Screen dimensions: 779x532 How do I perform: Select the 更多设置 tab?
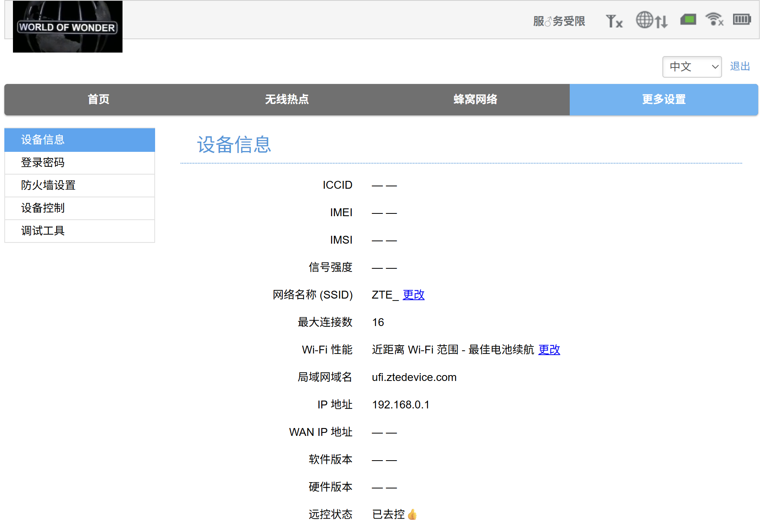[x=664, y=99]
